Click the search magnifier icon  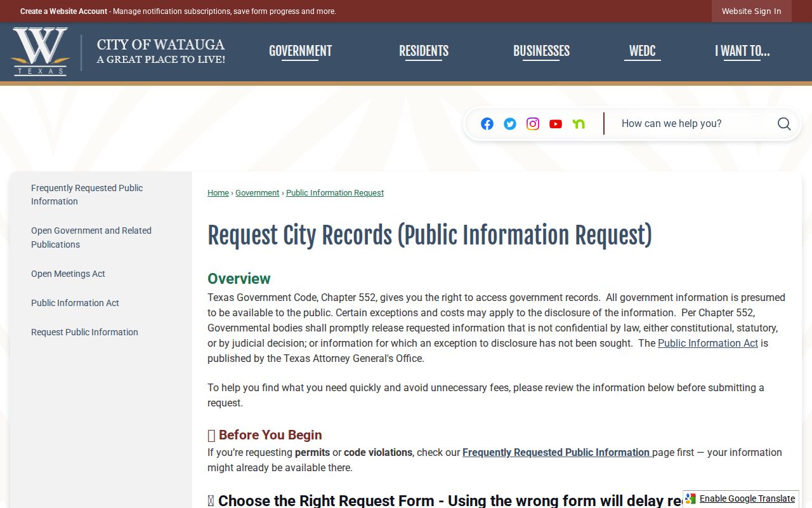(784, 124)
